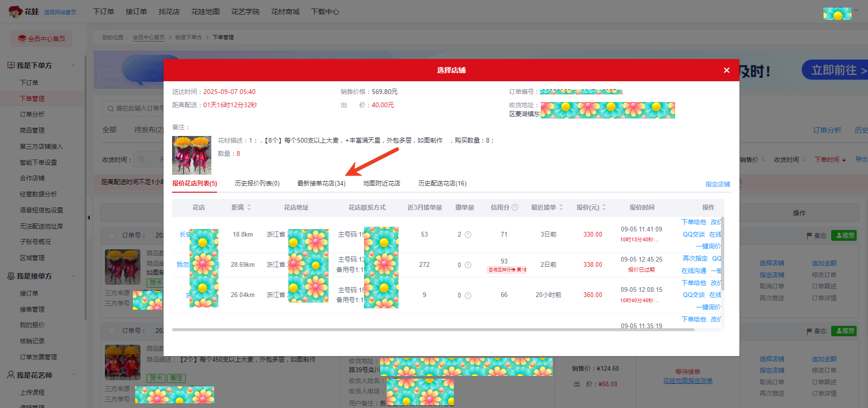Viewport: 868px width, 408px height.
Task: Click the help icon beside 信用分 header
Action: [x=515, y=207]
